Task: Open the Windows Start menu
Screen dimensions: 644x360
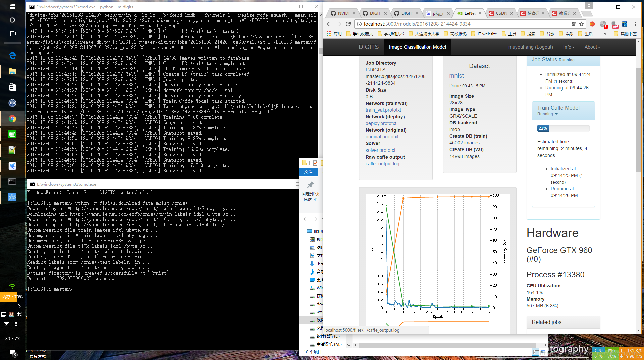Action: click(12, 6)
